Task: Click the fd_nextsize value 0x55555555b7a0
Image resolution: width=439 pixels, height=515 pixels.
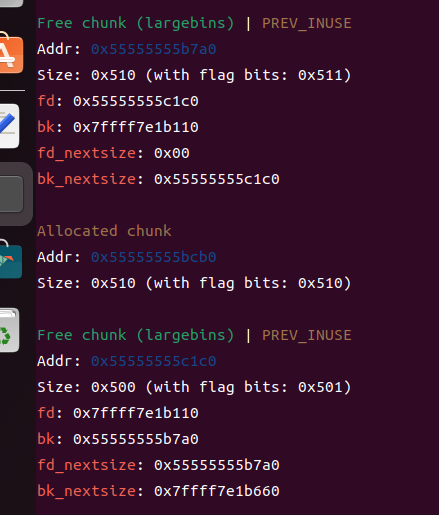Action: point(217,465)
